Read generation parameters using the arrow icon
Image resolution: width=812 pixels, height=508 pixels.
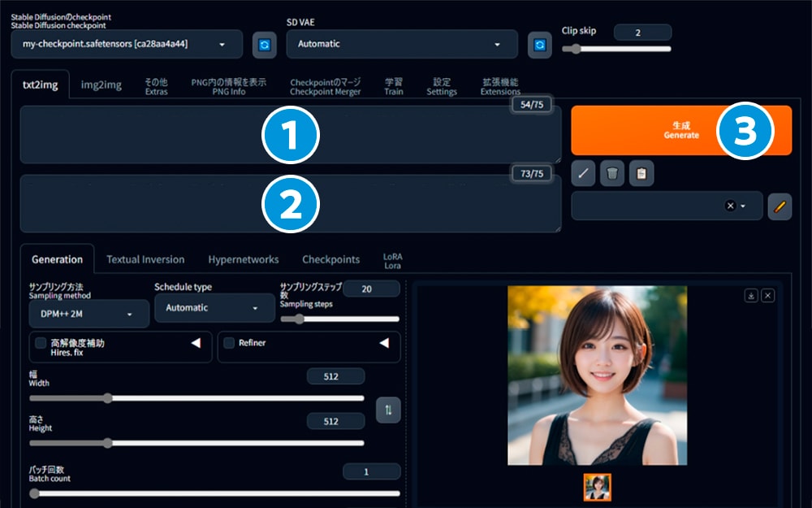582,173
